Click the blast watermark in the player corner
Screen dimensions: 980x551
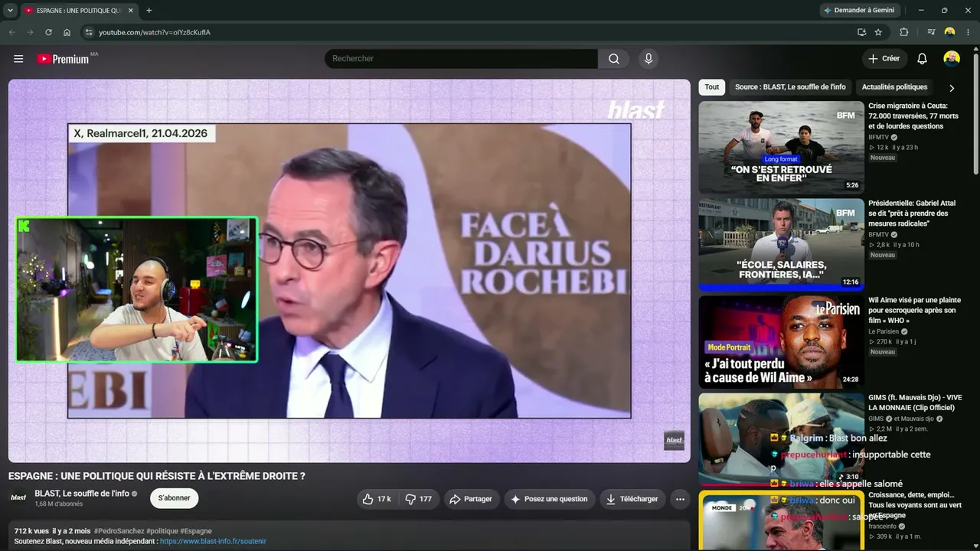click(x=674, y=440)
